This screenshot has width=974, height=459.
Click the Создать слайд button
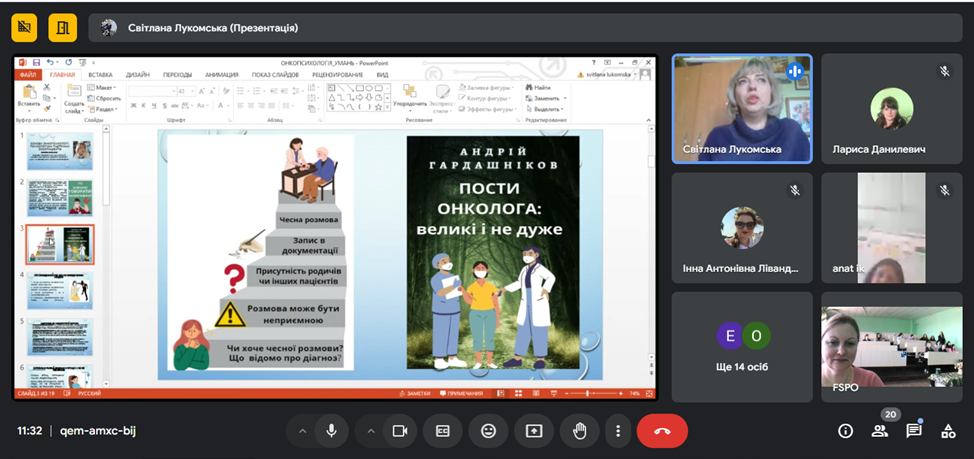74,98
